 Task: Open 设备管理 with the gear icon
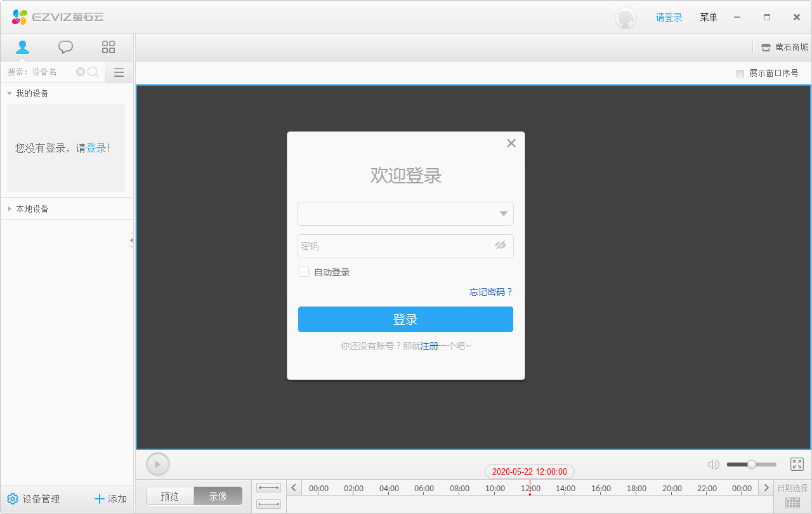[13, 499]
